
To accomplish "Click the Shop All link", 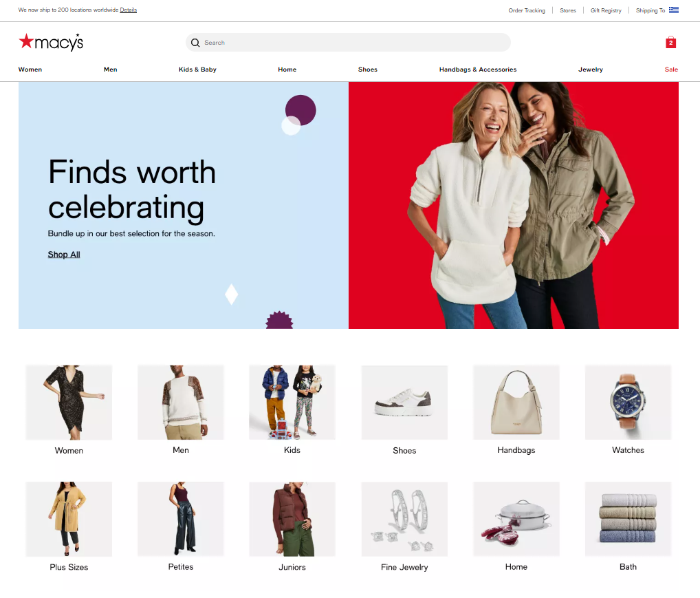I will (64, 255).
